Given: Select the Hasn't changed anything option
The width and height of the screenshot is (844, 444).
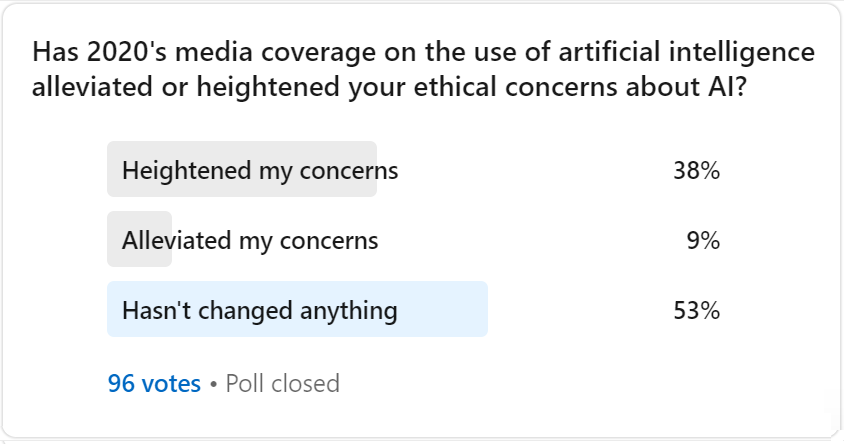Looking at the screenshot, I should (x=260, y=310).
